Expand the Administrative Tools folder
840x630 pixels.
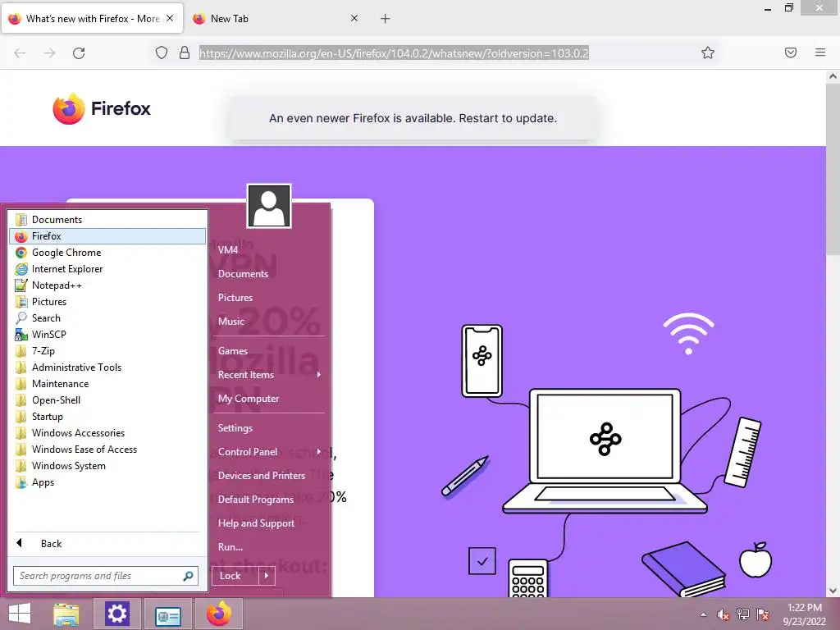pyautogui.click(x=107, y=367)
